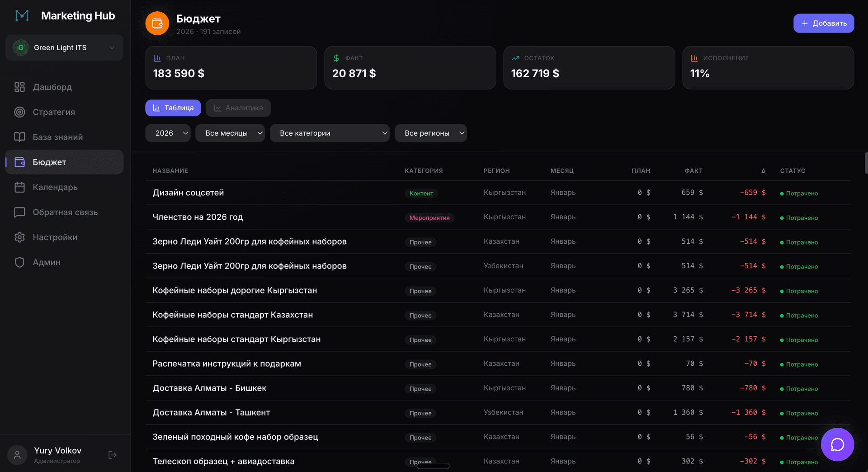Open the 2026 year filter dropdown

tap(168, 133)
